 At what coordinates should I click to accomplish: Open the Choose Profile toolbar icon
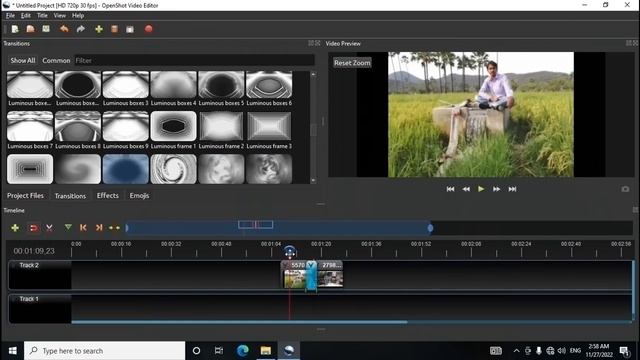point(114,29)
